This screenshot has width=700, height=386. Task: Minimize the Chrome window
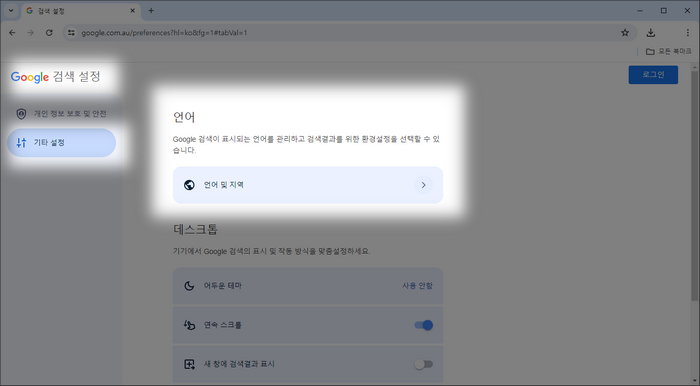coord(640,11)
